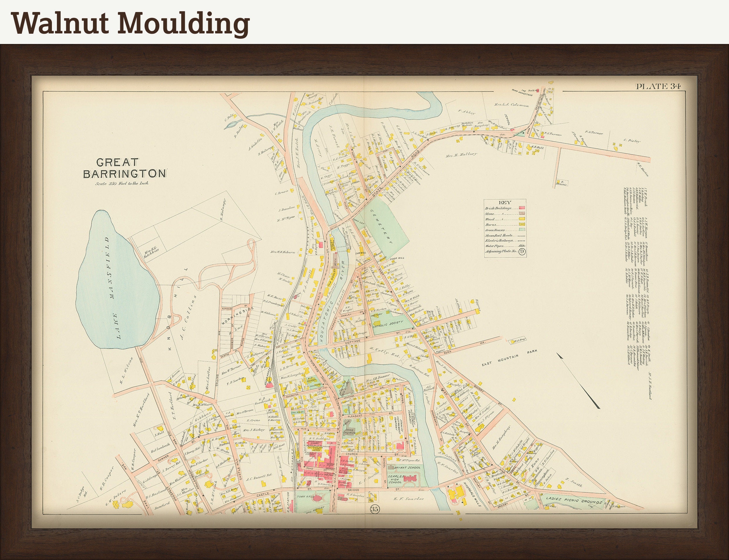729x560 pixels.
Task: Open the framed Great Barrington map image
Action: click(x=364, y=302)
